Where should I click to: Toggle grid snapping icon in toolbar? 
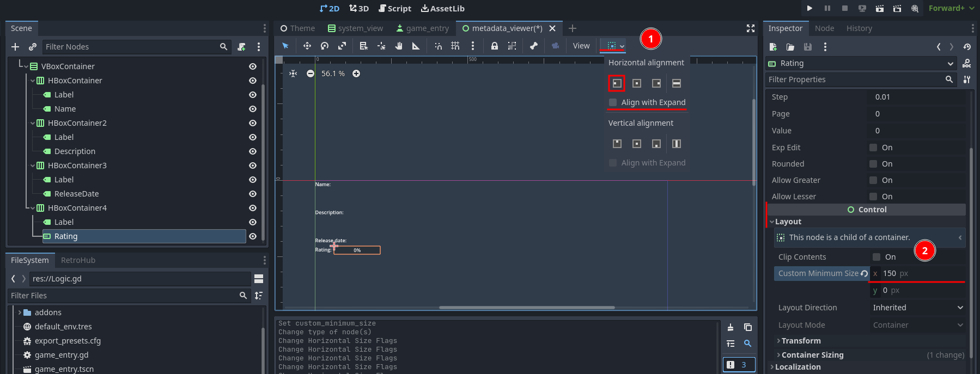pos(455,46)
